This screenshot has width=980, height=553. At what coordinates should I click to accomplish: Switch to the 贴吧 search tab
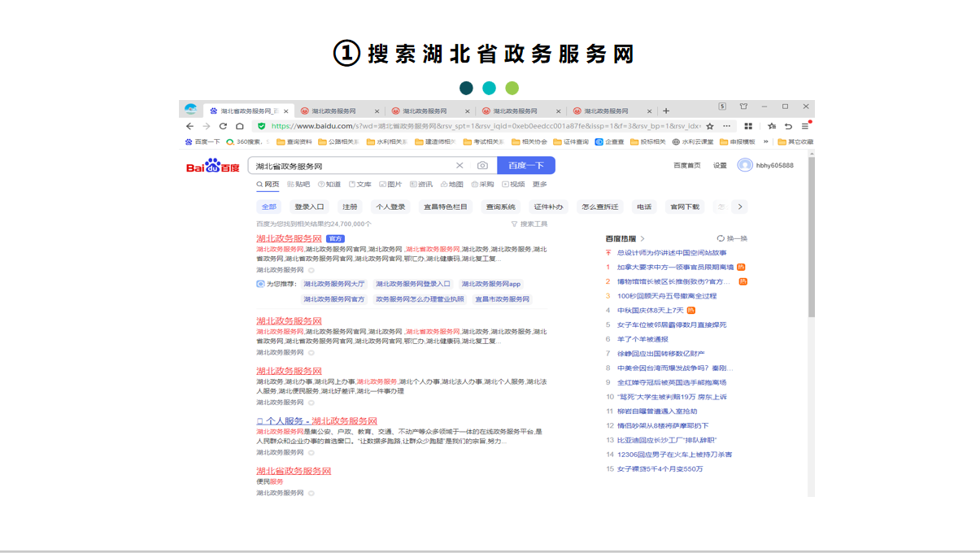pyautogui.click(x=298, y=185)
